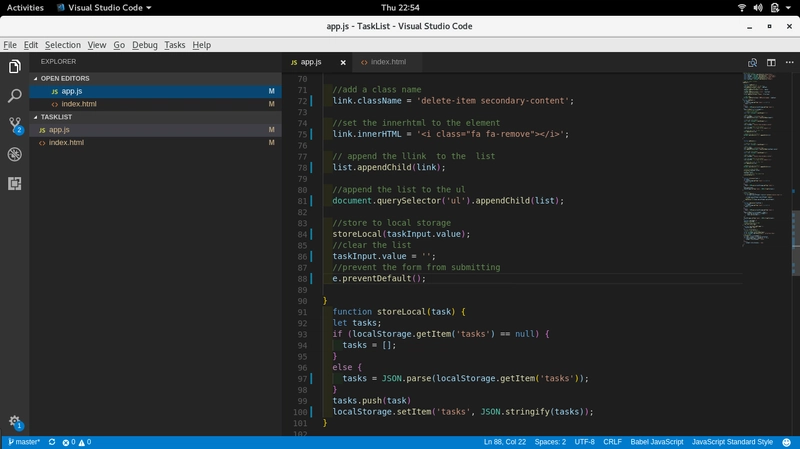800x449 pixels.
Task: Select index.html under OPEN EDITORS
Action: coord(155,104)
